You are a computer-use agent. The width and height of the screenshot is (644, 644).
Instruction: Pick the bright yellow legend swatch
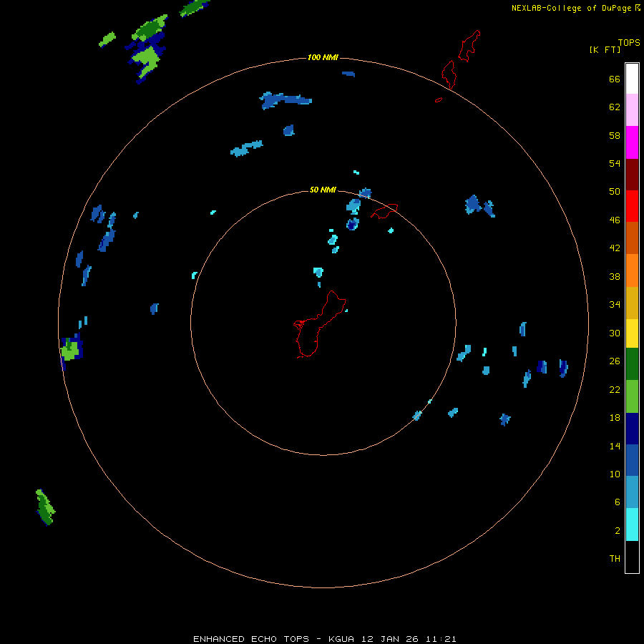tap(632, 333)
